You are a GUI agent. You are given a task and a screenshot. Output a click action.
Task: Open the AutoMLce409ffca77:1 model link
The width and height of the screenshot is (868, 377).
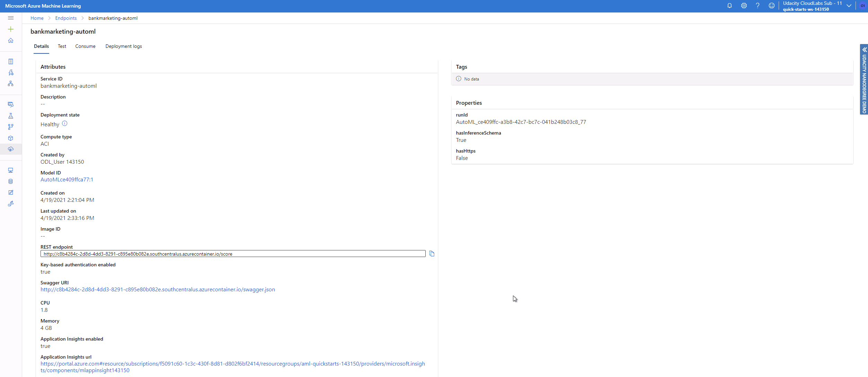tap(67, 180)
